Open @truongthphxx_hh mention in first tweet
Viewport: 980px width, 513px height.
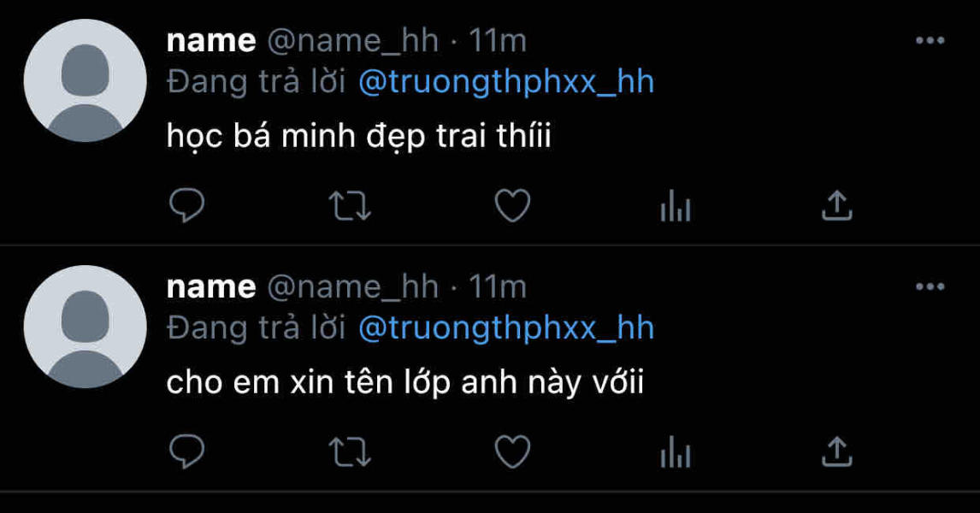point(506,82)
